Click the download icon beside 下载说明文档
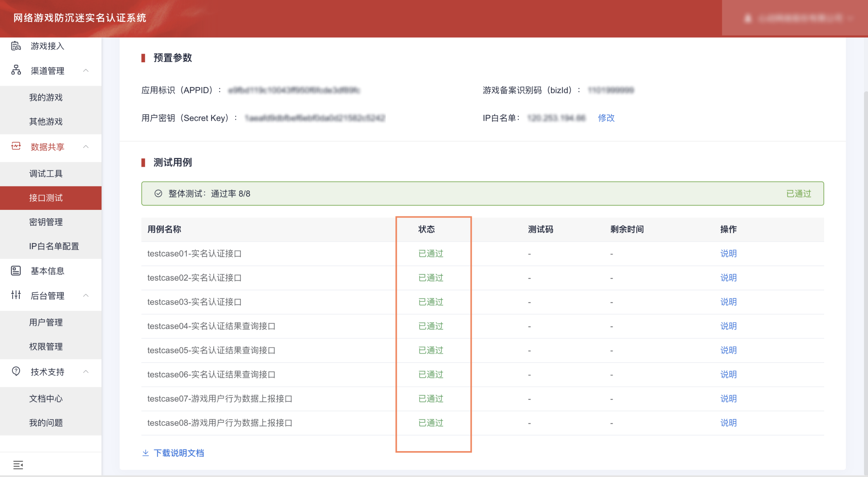 click(x=145, y=453)
